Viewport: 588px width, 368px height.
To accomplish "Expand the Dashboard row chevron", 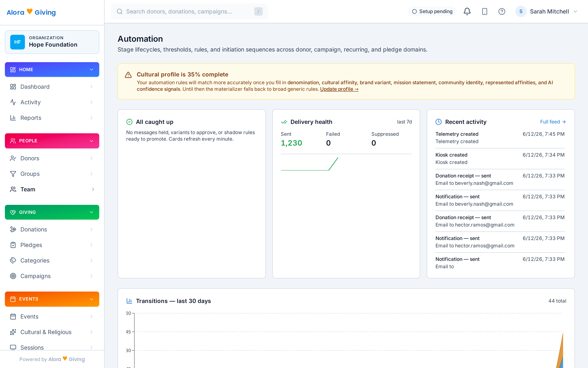I will [x=92, y=87].
